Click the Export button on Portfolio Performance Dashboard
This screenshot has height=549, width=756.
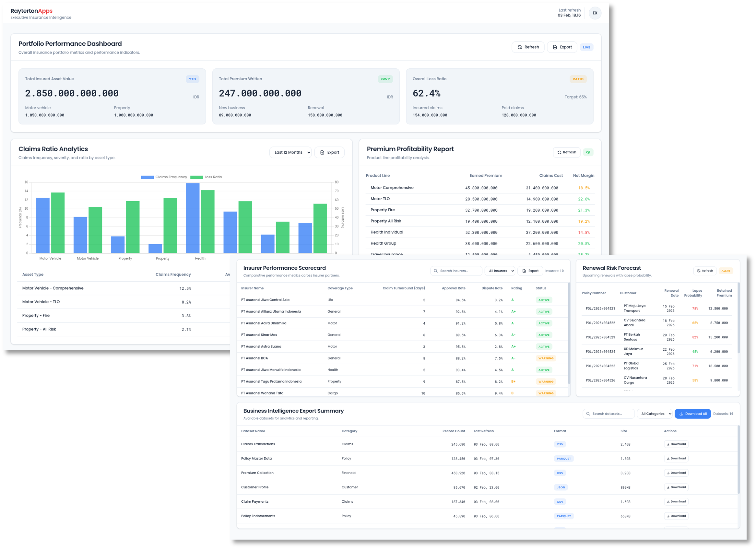(562, 47)
